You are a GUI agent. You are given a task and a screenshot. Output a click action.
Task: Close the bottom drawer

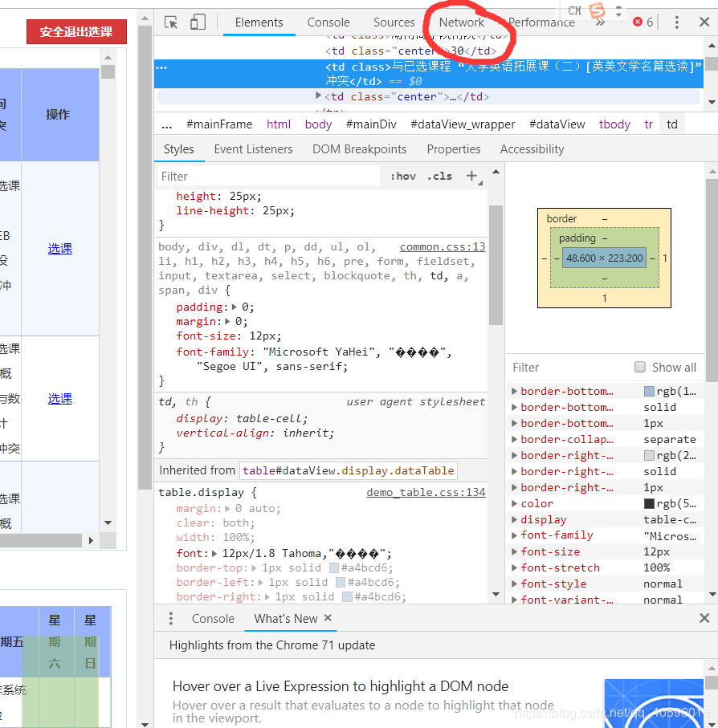click(x=704, y=618)
